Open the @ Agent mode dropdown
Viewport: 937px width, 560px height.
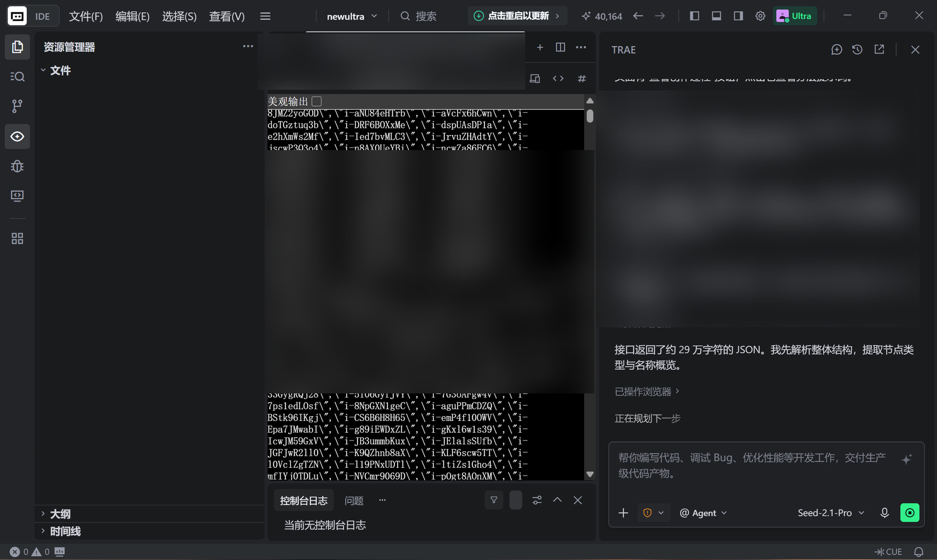pyautogui.click(x=703, y=513)
